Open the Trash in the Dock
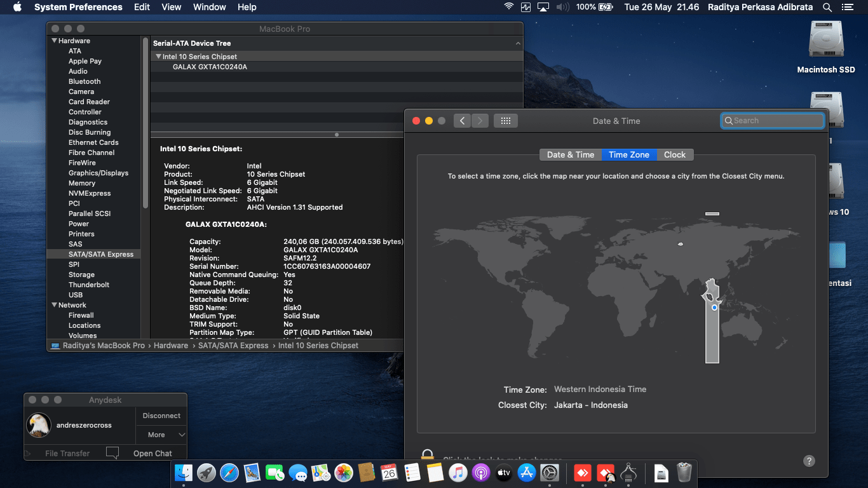 pyautogui.click(x=684, y=473)
